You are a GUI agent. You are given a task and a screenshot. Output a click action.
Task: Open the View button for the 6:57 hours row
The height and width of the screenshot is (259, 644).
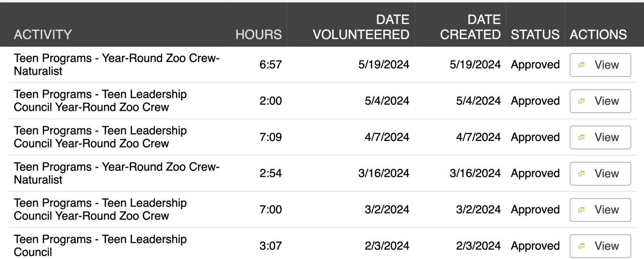click(600, 65)
